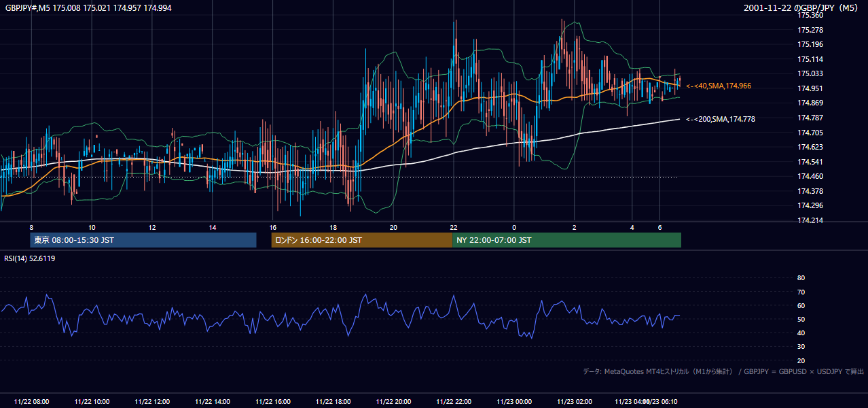Click the 11/23 00:00 bottom date label

[x=514, y=401]
